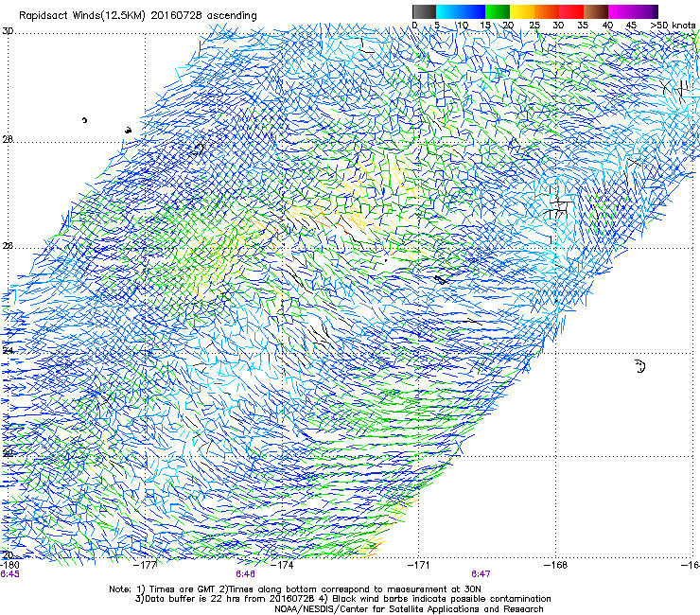Screen dimensions: 700x615
Task: Click the '10' legend scale label
Action: (463, 26)
